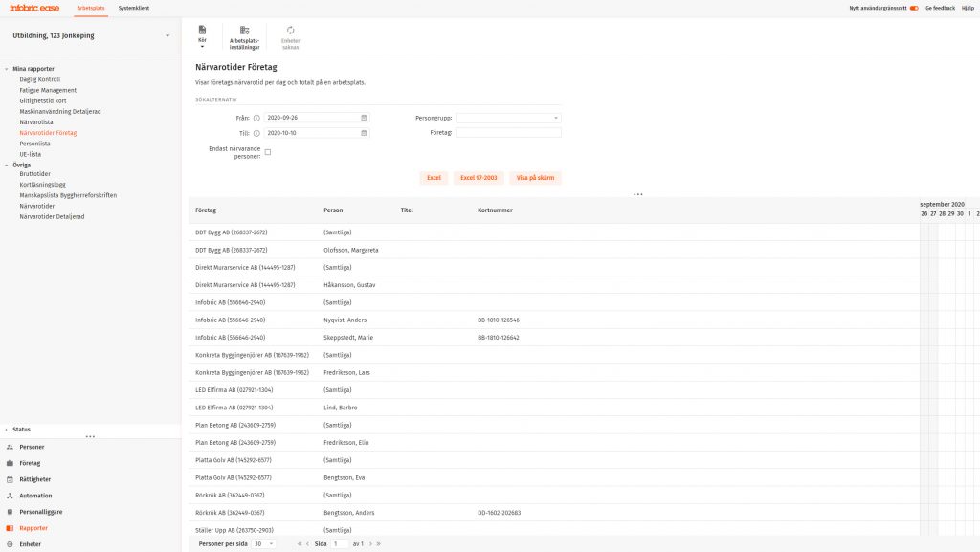The height and width of the screenshot is (552, 980).
Task: Click card number BB-1810-126546
Action: pos(498,320)
